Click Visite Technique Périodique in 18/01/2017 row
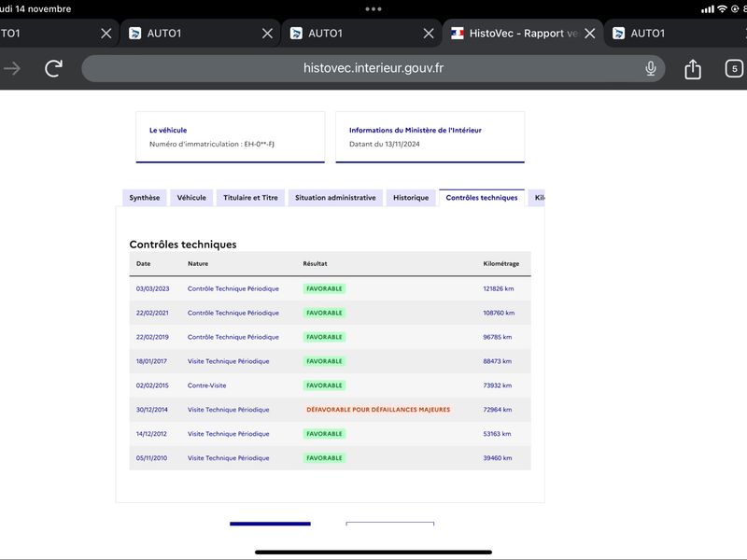The image size is (747, 560). [228, 361]
